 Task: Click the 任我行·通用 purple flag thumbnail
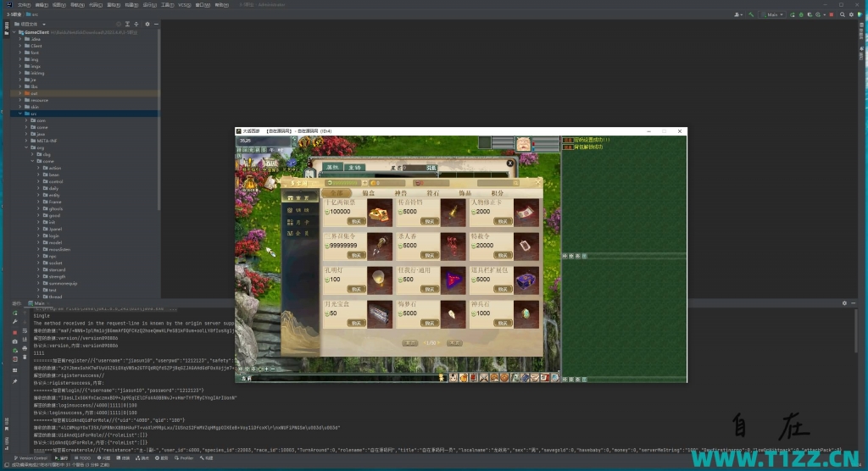(x=453, y=280)
